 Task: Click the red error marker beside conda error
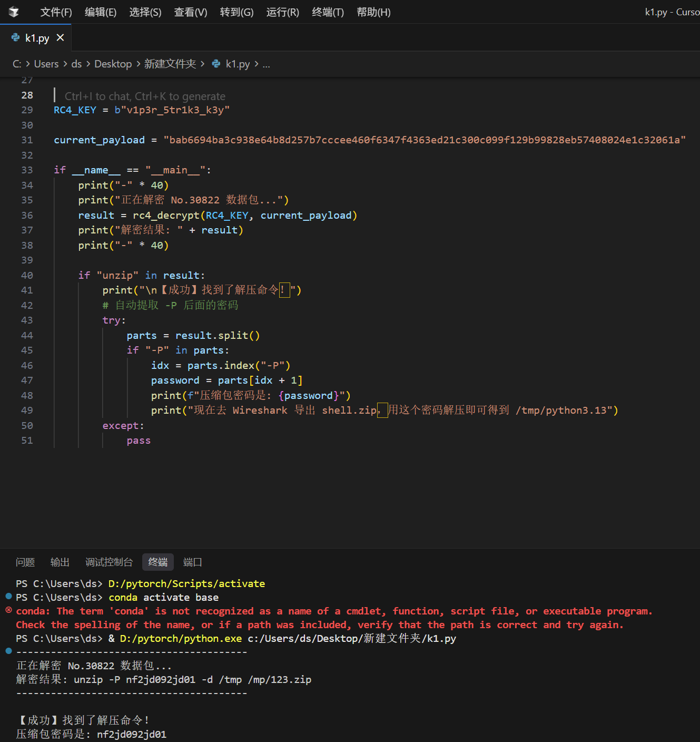(x=8, y=610)
